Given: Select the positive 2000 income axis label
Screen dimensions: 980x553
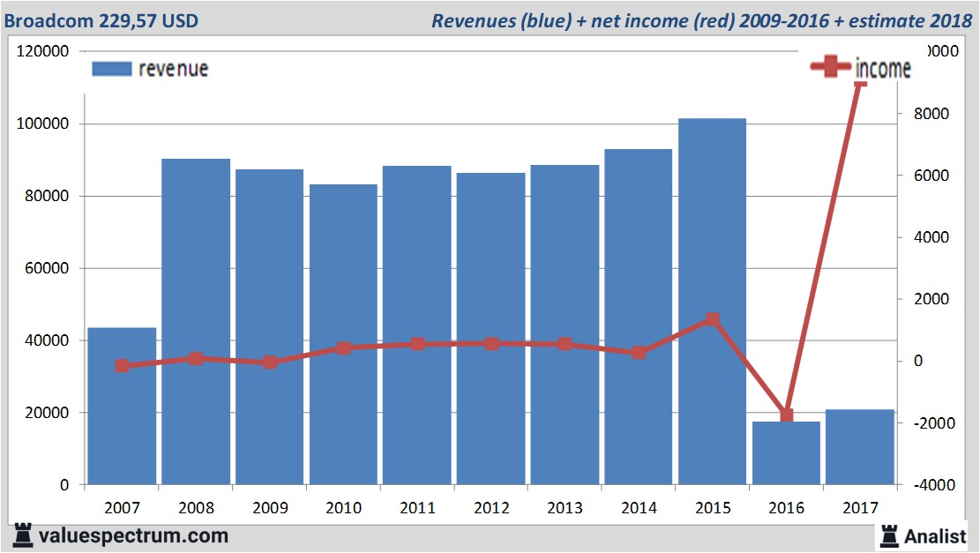Looking at the screenshot, I should click(931, 299).
